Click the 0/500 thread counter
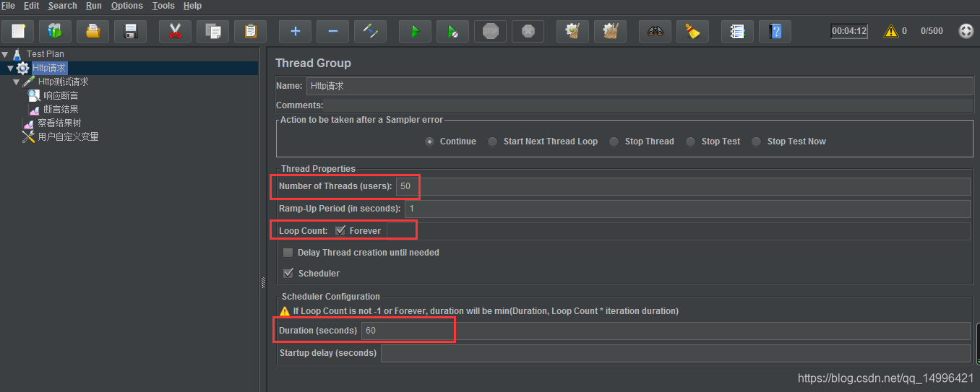This screenshot has height=392, width=980. pos(932,31)
